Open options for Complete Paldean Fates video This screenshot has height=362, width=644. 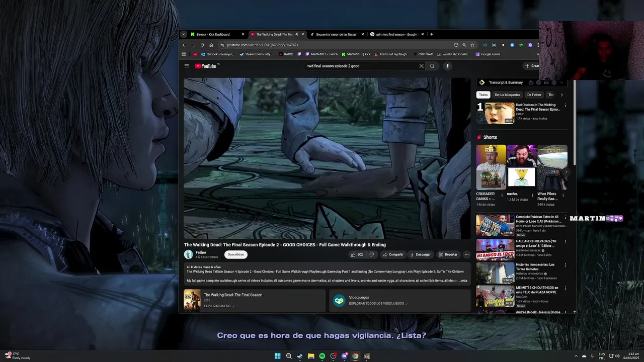[x=565, y=218]
